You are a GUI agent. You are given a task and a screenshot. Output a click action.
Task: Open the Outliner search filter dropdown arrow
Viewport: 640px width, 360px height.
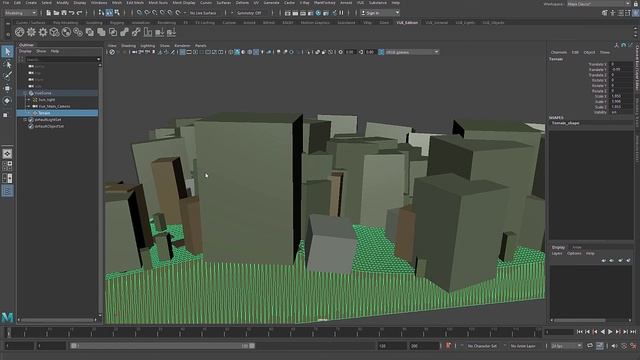pos(98,60)
